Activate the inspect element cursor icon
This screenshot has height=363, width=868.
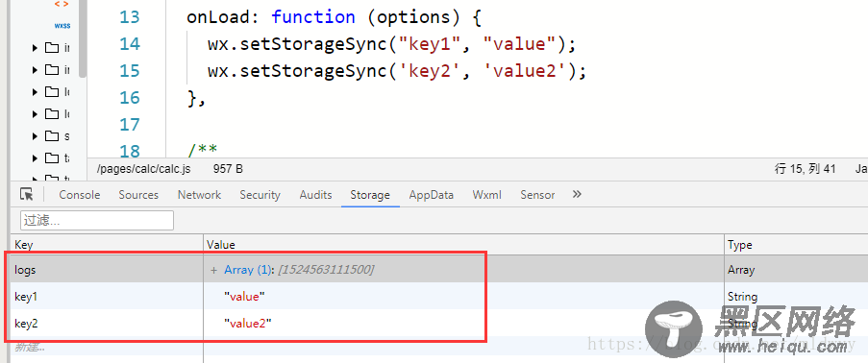[27, 194]
